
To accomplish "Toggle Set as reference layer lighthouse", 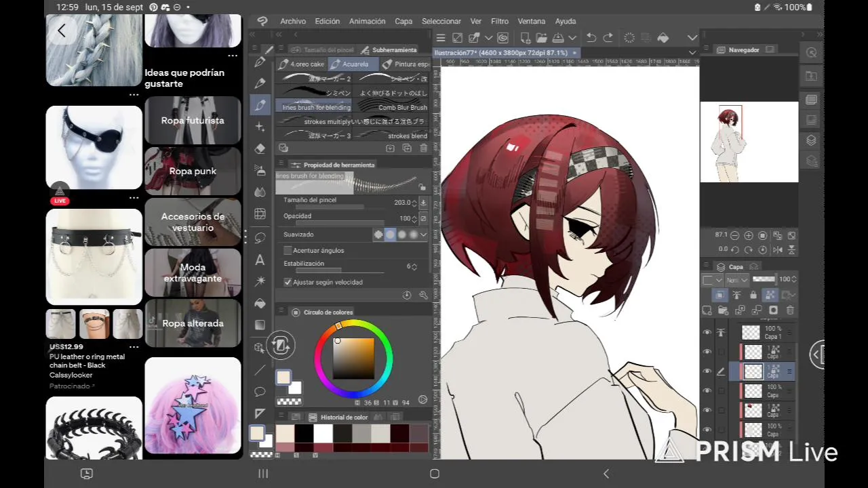I will [x=736, y=295].
